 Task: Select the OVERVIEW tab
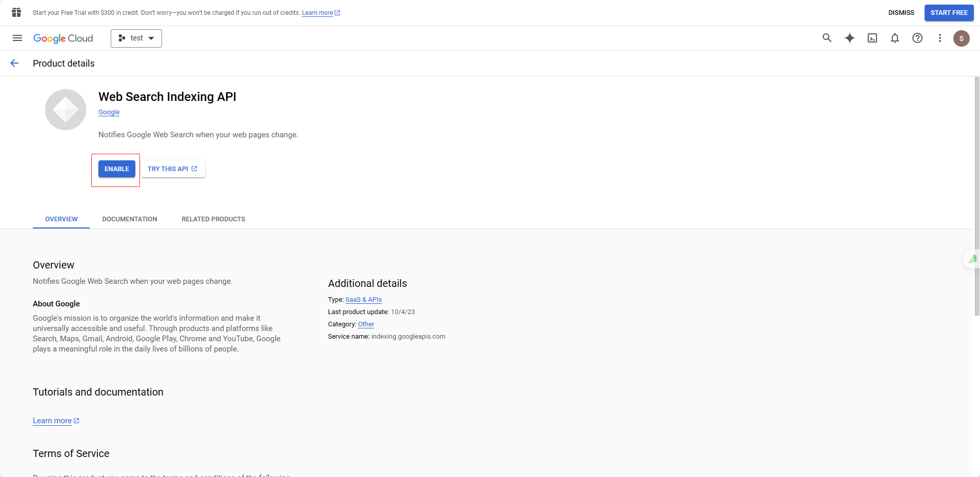62,219
